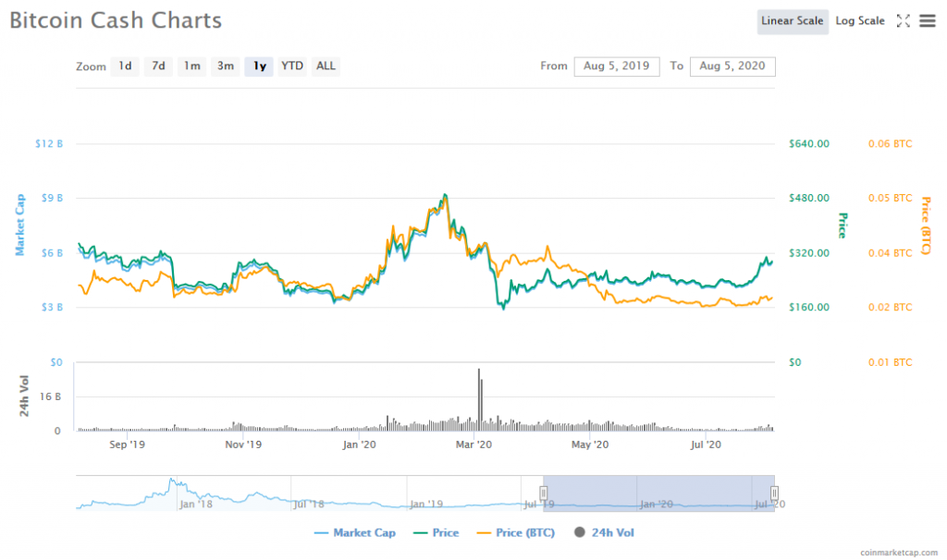Click the $480.00 price axis label
The height and width of the screenshot is (560, 947).
point(809,198)
